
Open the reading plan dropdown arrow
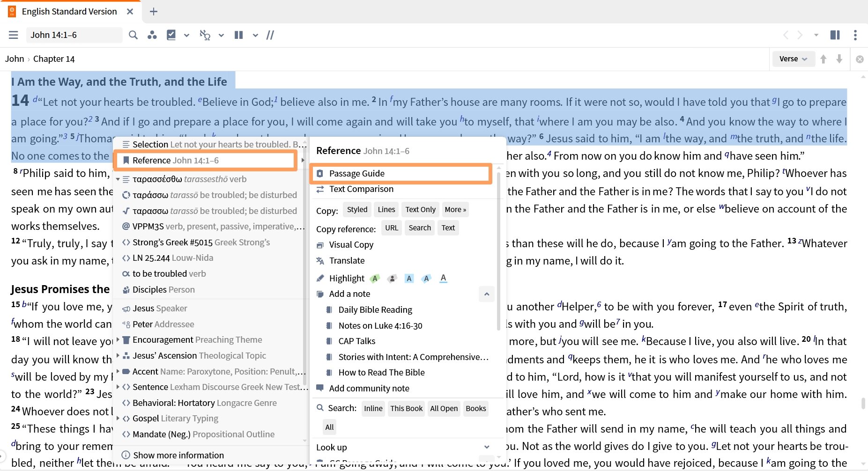(x=187, y=35)
